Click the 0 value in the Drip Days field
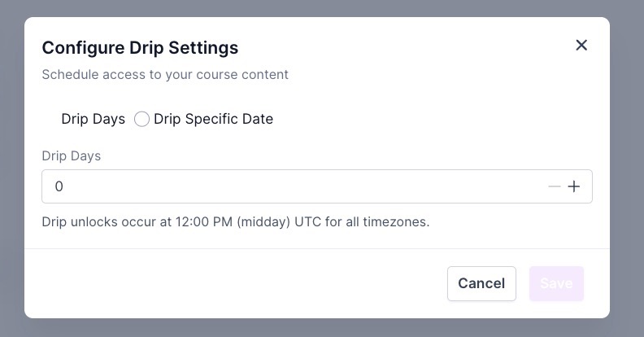 pos(59,186)
